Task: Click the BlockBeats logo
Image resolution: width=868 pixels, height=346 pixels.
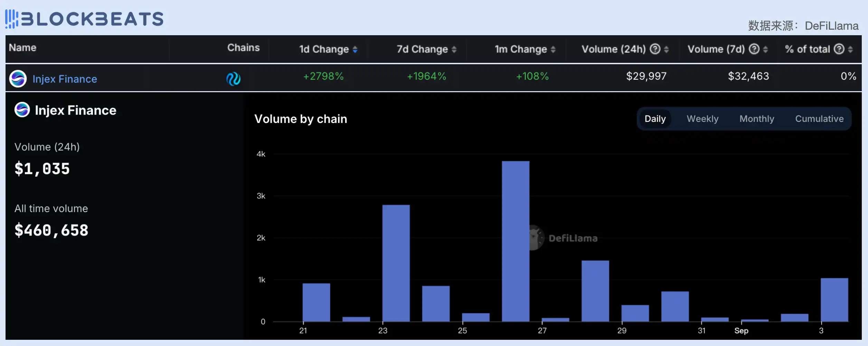Action: (84, 19)
